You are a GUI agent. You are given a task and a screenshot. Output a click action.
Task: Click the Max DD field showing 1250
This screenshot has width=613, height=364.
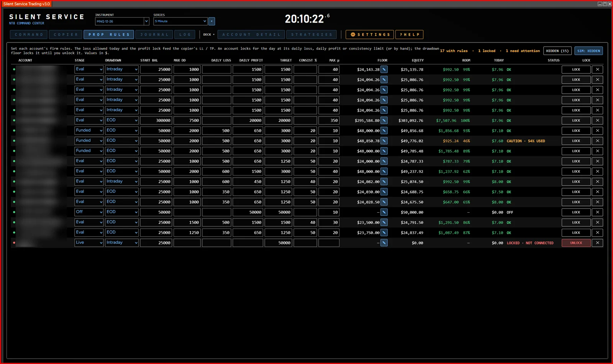[187, 233]
